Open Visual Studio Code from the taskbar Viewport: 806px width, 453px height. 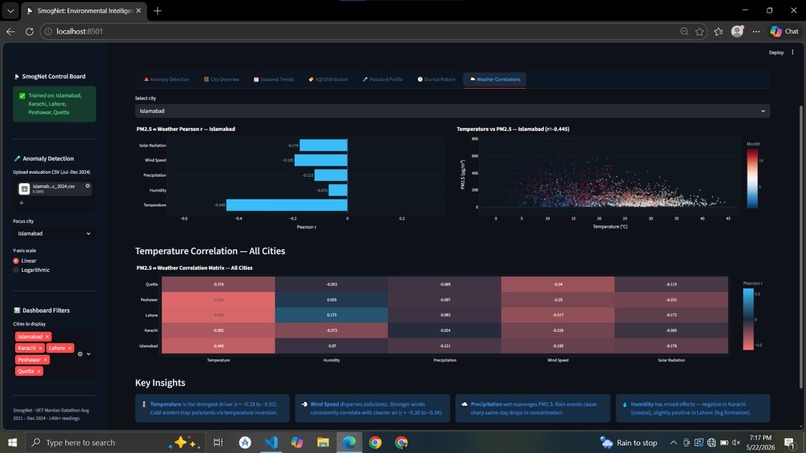[271, 442]
